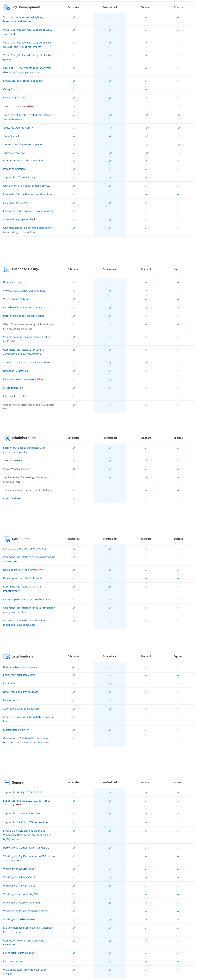Image resolution: width=197 pixels, height=980 pixels.
Task: Click Enterprise checkmark for Database Designer row
Action: pyautogui.click(x=73, y=282)
